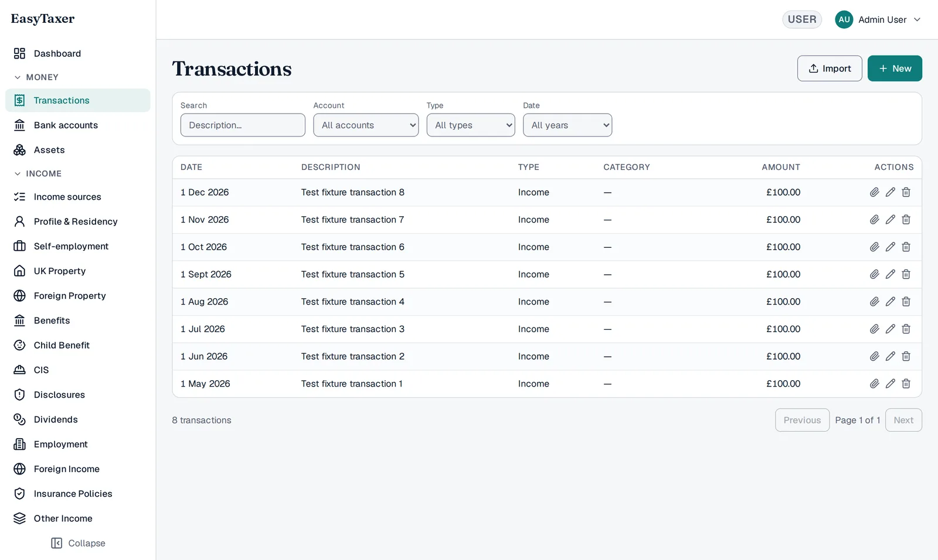Viewport: 938px width, 560px height.
Task: Go to Insurance Policies
Action: point(78,494)
